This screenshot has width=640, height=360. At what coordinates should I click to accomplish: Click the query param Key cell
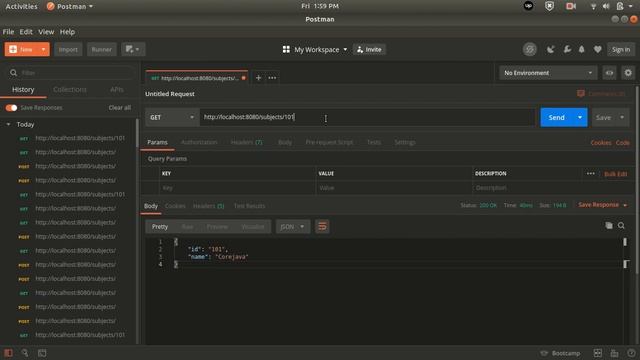(237, 188)
